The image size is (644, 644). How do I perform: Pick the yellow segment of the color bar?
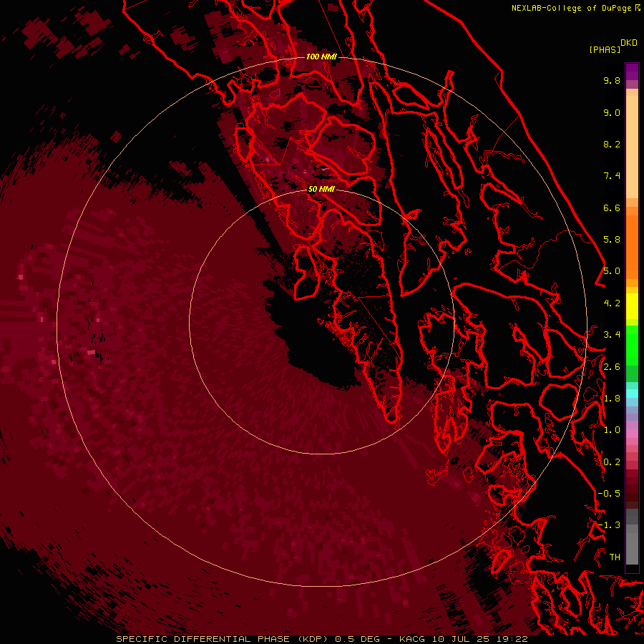[x=632, y=306]
